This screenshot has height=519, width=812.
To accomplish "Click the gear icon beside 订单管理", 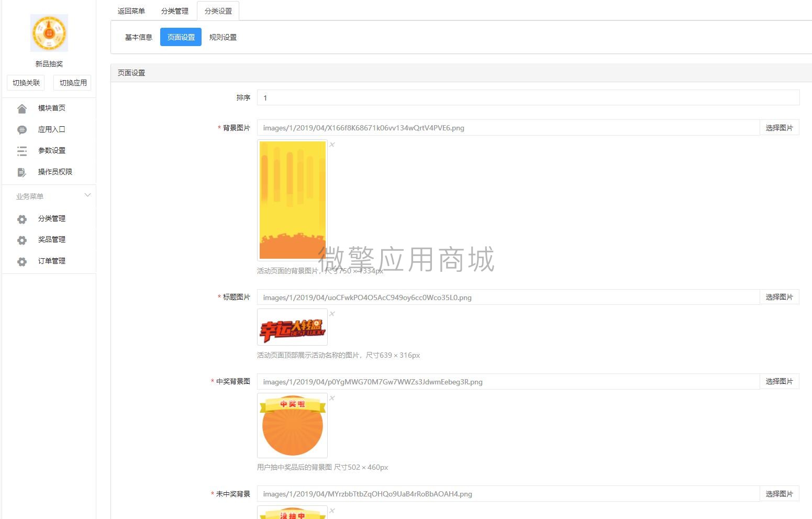I will (x=22, y=261).
